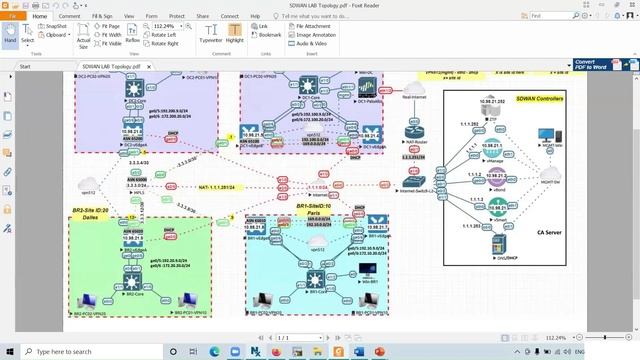Open status bar zoom level dropdown arrow
This screenshot has height=360, width=640.
pos(573,338)
